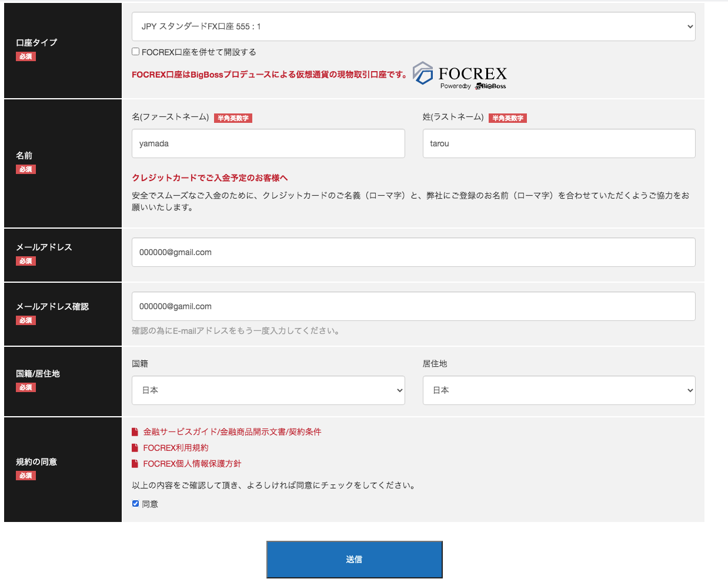728x579 pixels.
Task: Click document icon beside FOCREX個人情報保護方針
Action: 135,464
